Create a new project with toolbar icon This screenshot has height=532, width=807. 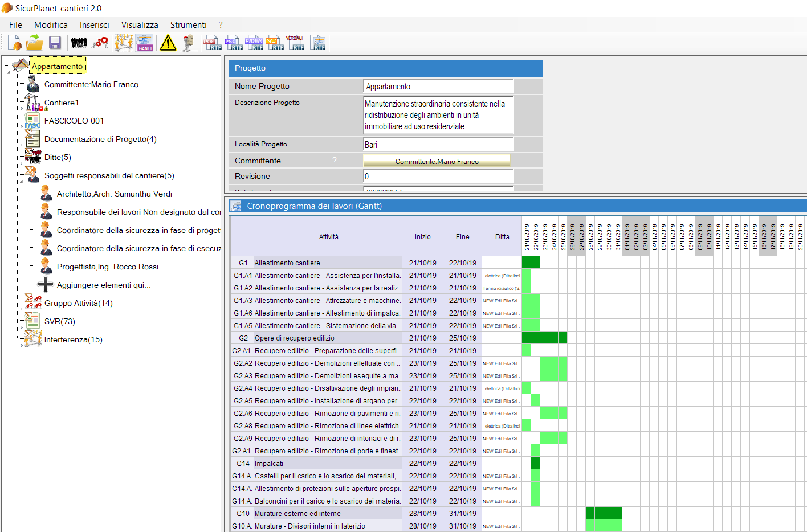point(15,43)
